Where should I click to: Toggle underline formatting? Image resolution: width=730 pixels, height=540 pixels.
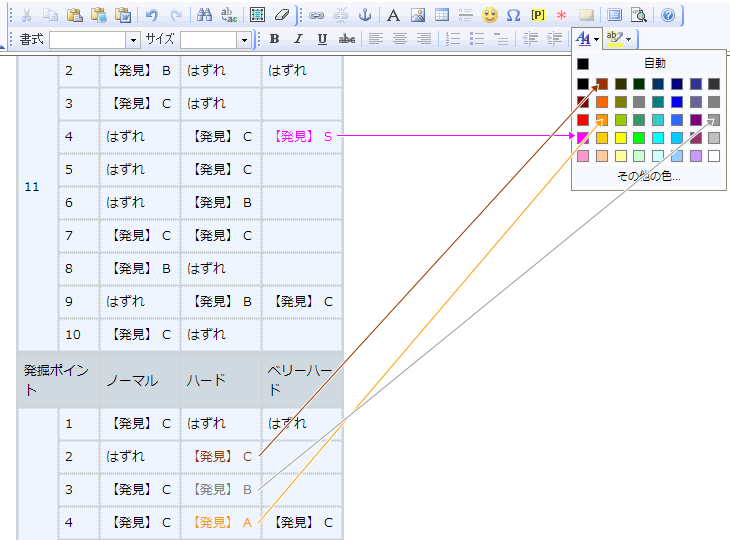[x=322, y=39]
